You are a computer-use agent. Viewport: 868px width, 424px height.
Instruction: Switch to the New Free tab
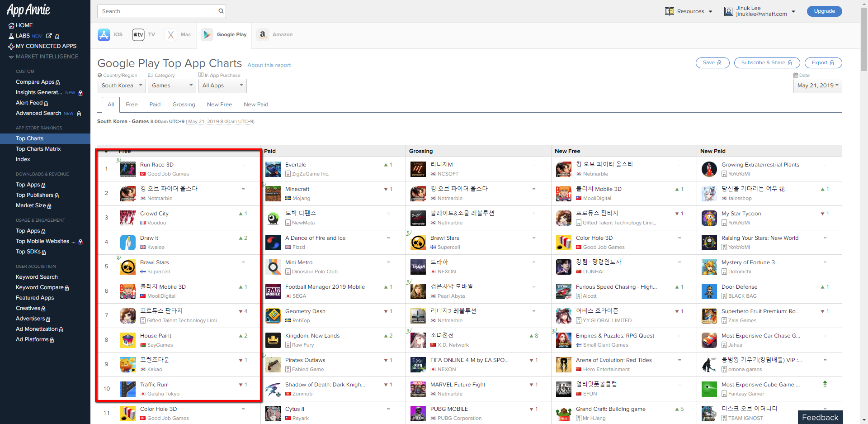tap(219, 105)
